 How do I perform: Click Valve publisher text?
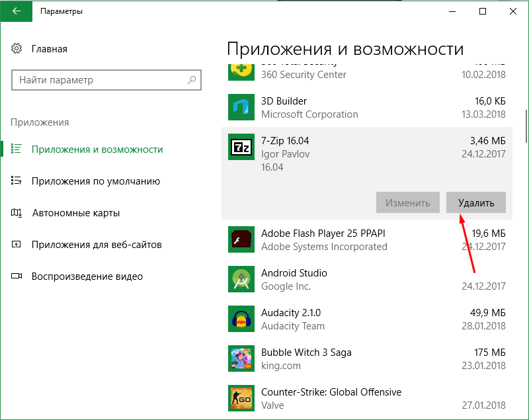pyautogui.click(x=272, y=405)
